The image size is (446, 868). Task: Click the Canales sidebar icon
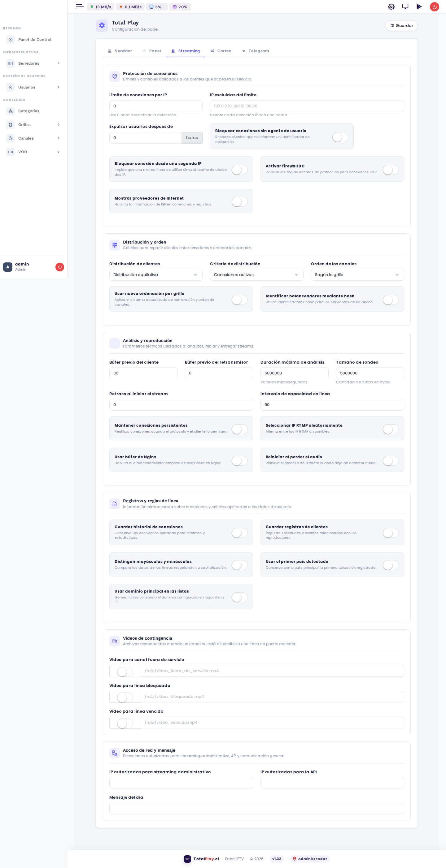click(11, 138)
